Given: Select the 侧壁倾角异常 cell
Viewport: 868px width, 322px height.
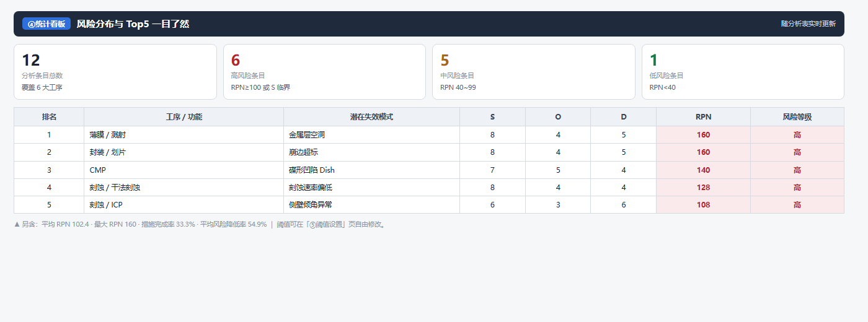Looking at the screenshot, I should coord(372,204).
